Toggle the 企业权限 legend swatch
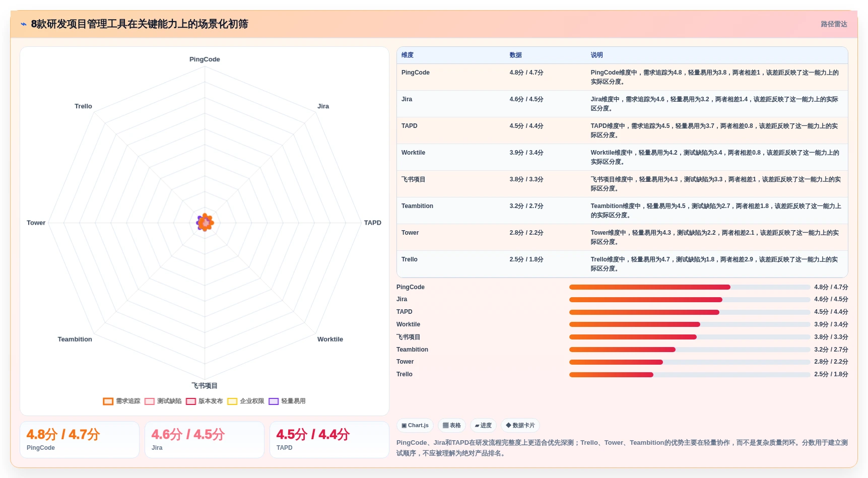 (x=232, y=401)
